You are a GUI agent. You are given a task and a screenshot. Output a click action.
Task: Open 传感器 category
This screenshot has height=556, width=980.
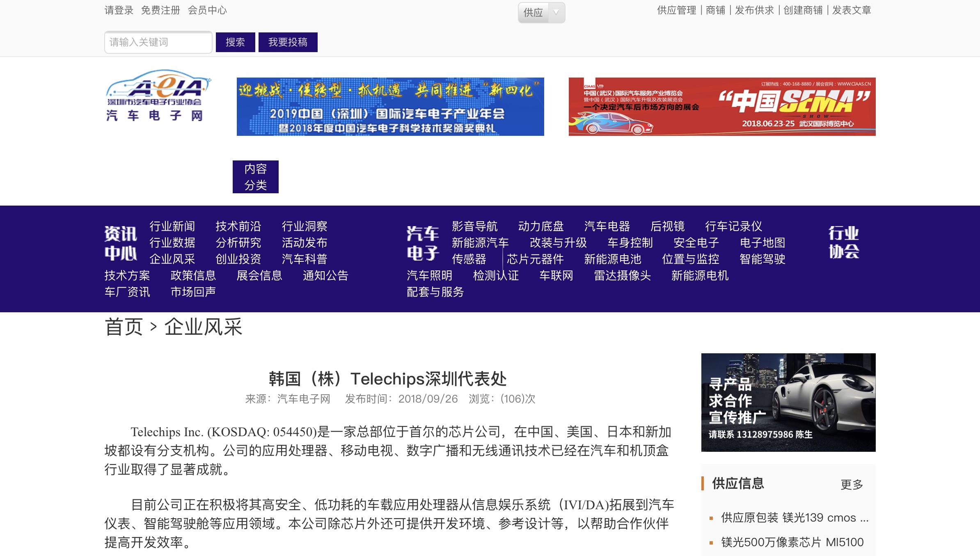(x=469, y=259)
